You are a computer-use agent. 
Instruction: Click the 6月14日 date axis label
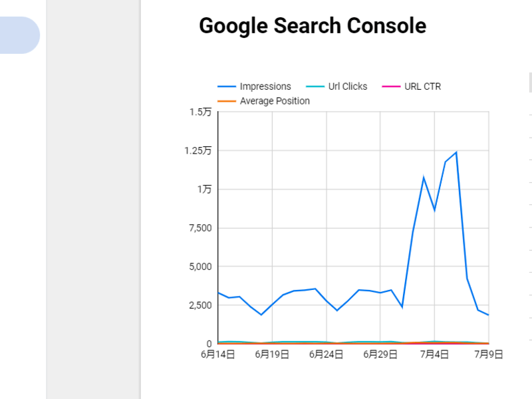pos(218,354)
